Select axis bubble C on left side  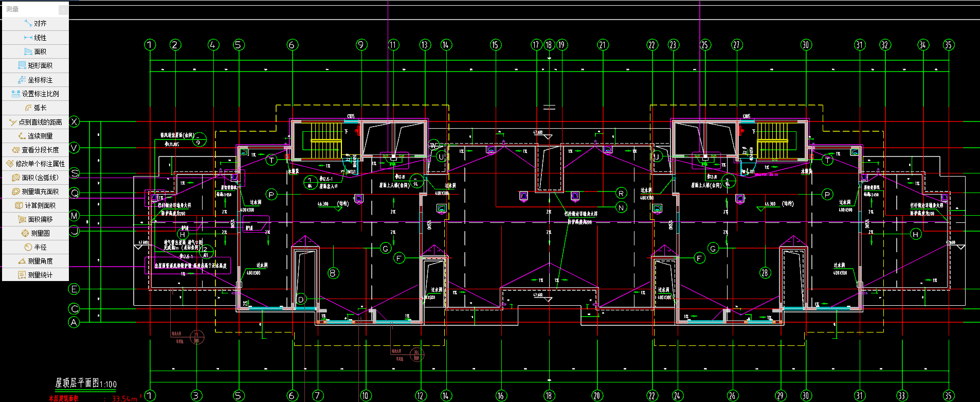75,309
